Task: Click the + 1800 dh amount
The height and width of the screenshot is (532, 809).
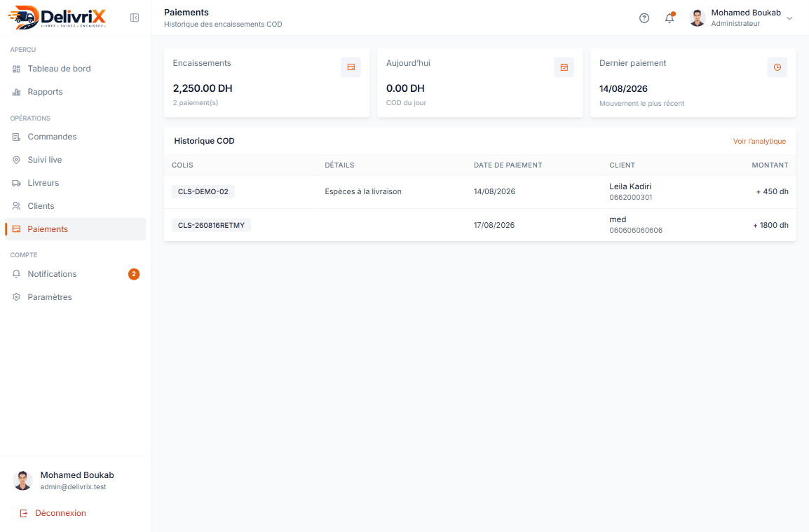Action: (770, 225)
